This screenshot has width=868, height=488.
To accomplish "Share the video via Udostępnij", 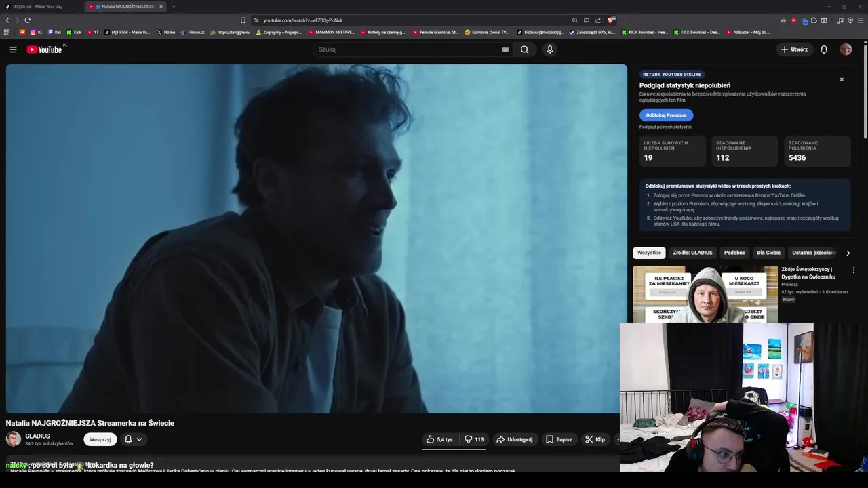I will point(515,439).
